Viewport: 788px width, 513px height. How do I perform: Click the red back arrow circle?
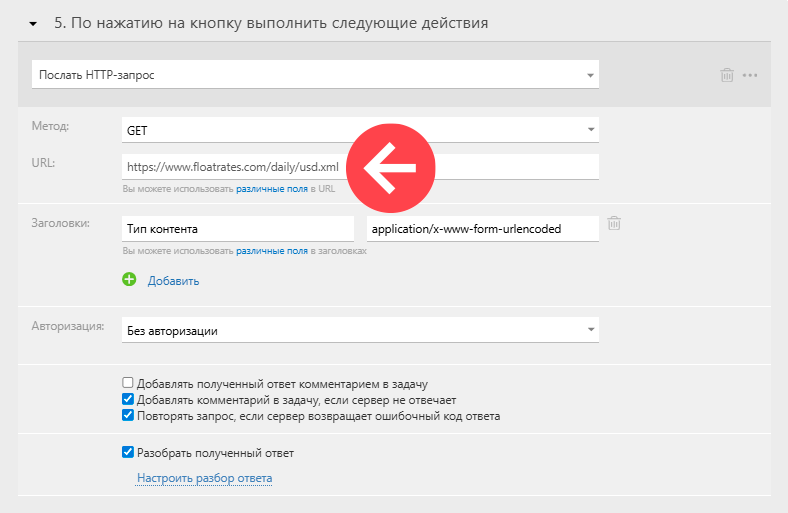tap(391, 168)
